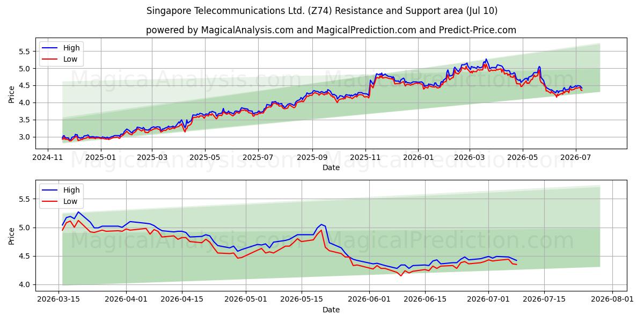
Task: Click the '2025-05' x-axis label
Action: point(205,157)
